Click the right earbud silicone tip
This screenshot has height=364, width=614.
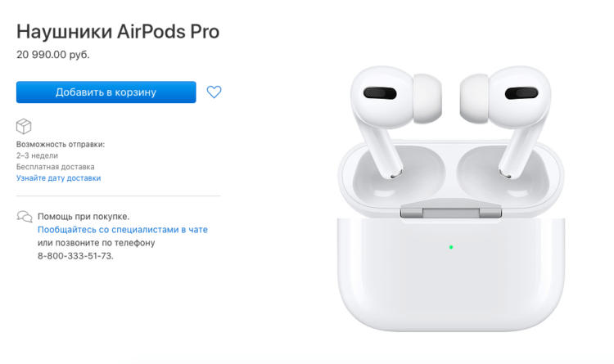pyautogui.click(x=474, y=98)
